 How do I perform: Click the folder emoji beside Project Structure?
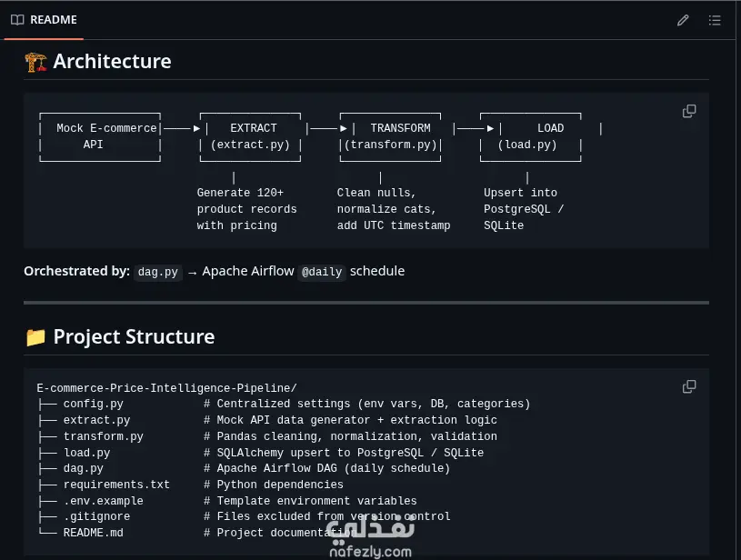(x=35, y=337)
